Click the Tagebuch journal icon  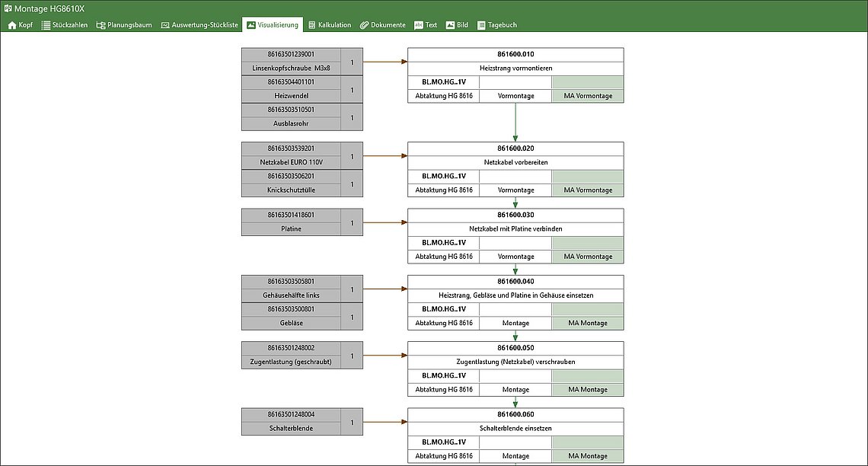[481, 25]
